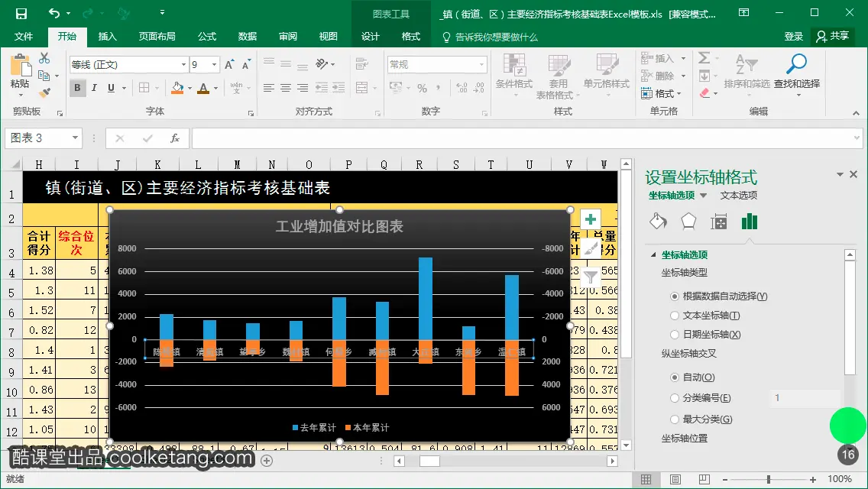Open the Name Box dropdown arrow
Image resolution: width=868 pixels, height=489 pixels.
76,138
